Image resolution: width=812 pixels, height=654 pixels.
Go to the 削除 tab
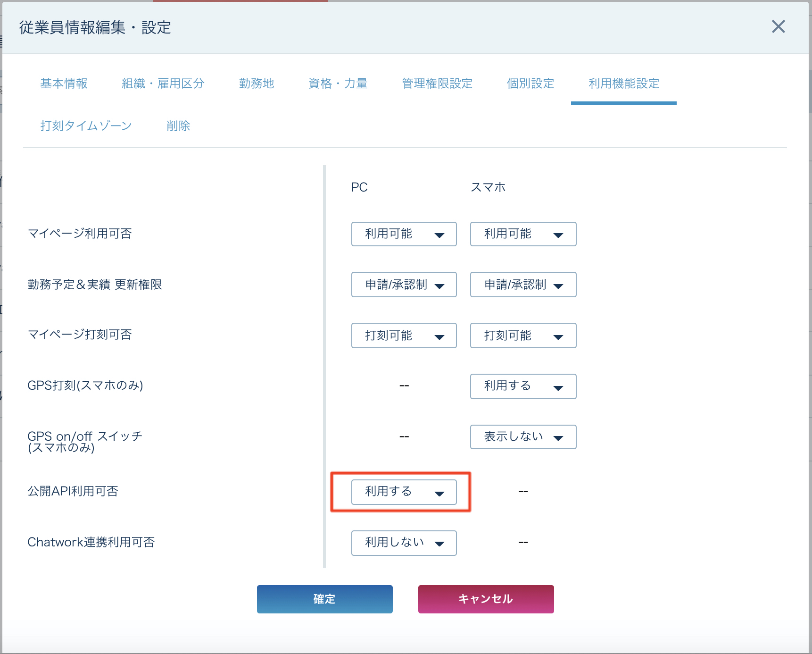pos(178,126)
